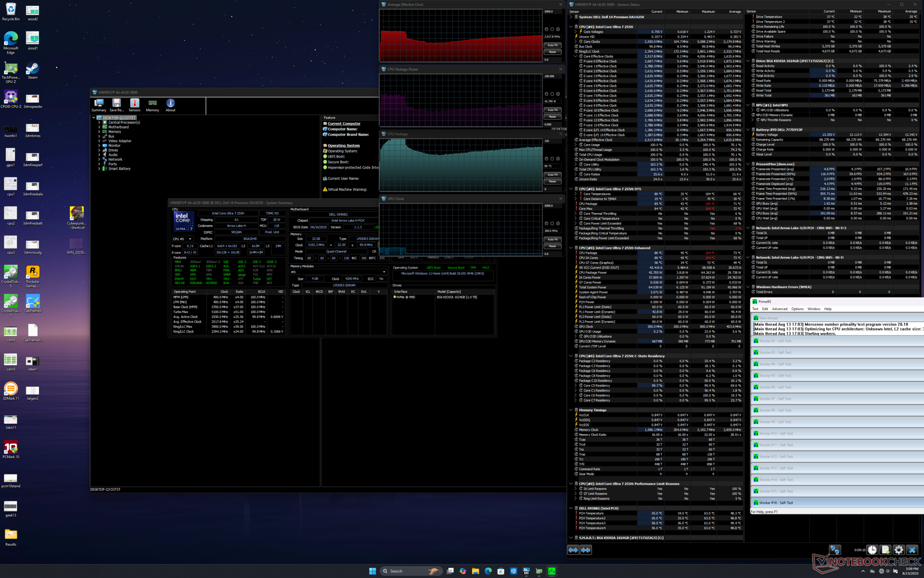Expand Central Processor(s) tree node

99,122
